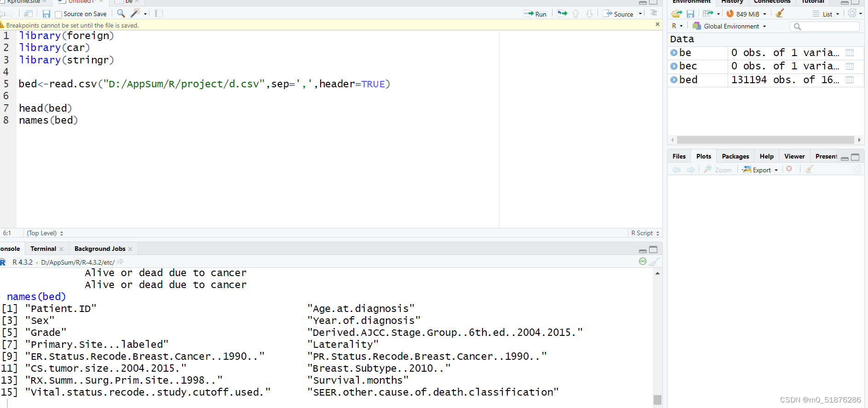Open the compile report notebook icon

click(x=159, y=13)
